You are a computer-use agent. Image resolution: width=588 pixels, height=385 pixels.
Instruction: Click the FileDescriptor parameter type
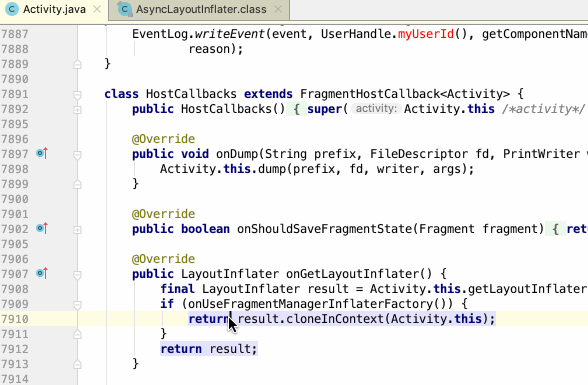coord(419,154)
